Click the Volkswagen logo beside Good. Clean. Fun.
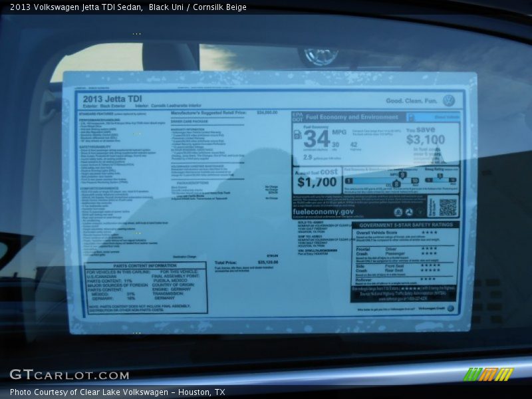Viewport: 532px width, 399px height. [449, 101]
